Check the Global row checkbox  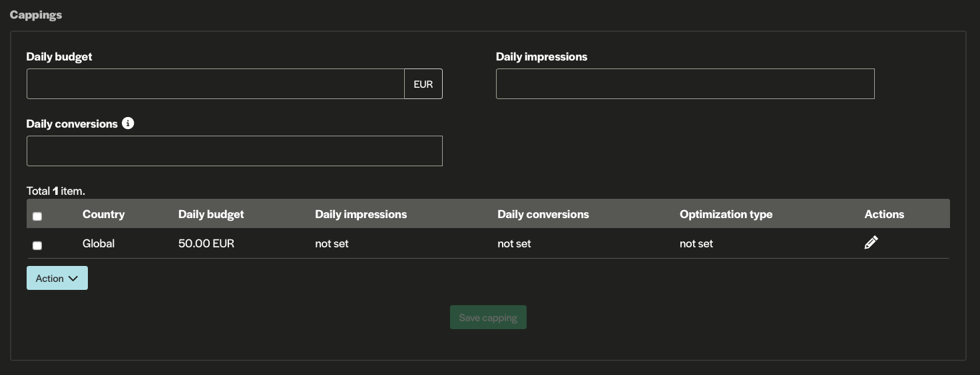(x=37, y=245)
